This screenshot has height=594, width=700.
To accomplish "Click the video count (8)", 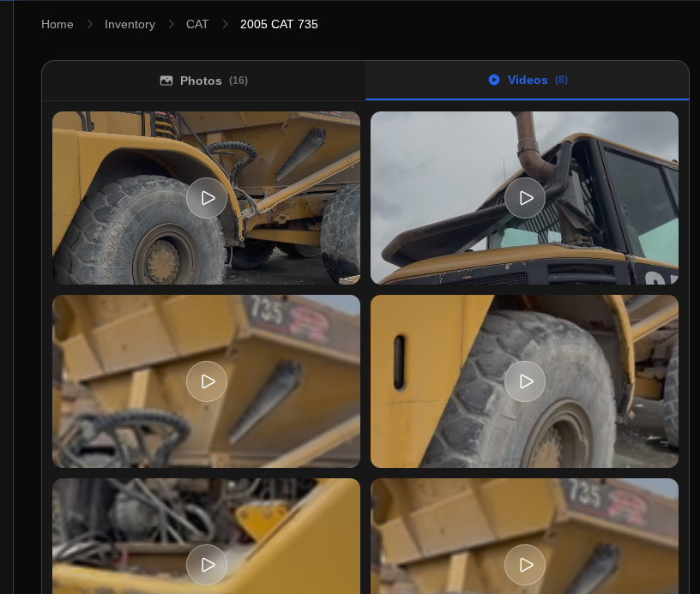I will tap(561, 80).
